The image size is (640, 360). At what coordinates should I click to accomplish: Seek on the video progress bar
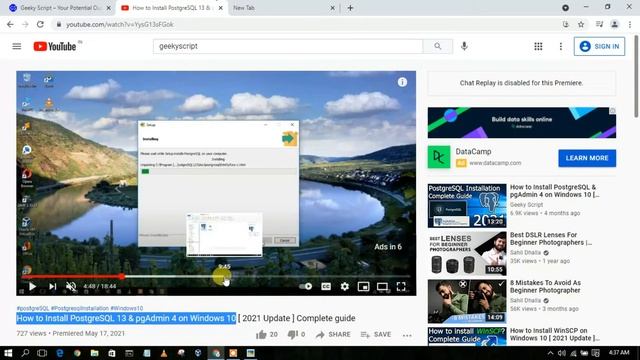click(x=216, y=276)
